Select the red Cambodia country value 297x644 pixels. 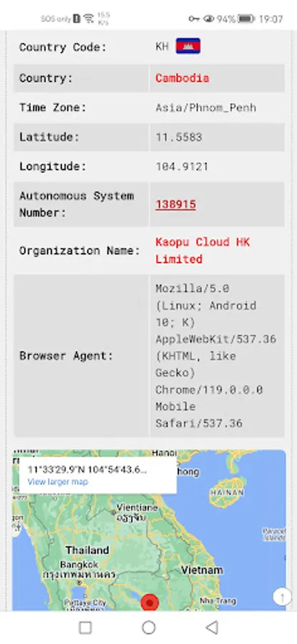(x=182, y=78)
